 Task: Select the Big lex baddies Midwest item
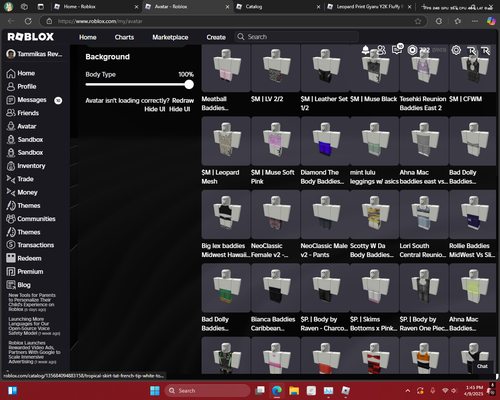point(226,214)
